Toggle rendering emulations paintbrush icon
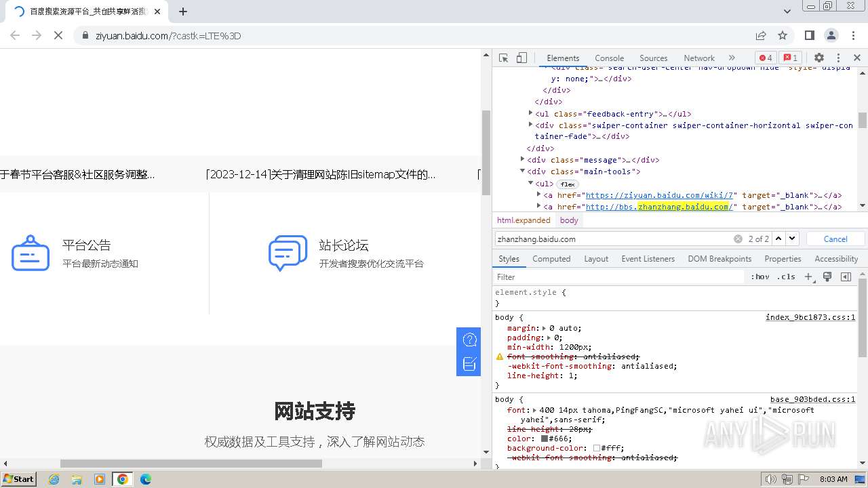Image resolution: width=868 pixels, height=488 pixels. coord(827,277)
